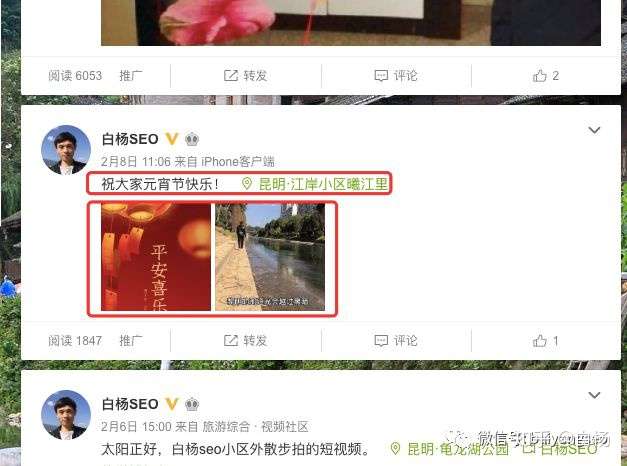Screen dimensions: 627x466
Task: Click gold V badge on Feb 8 post
Action: click(172, 139)
